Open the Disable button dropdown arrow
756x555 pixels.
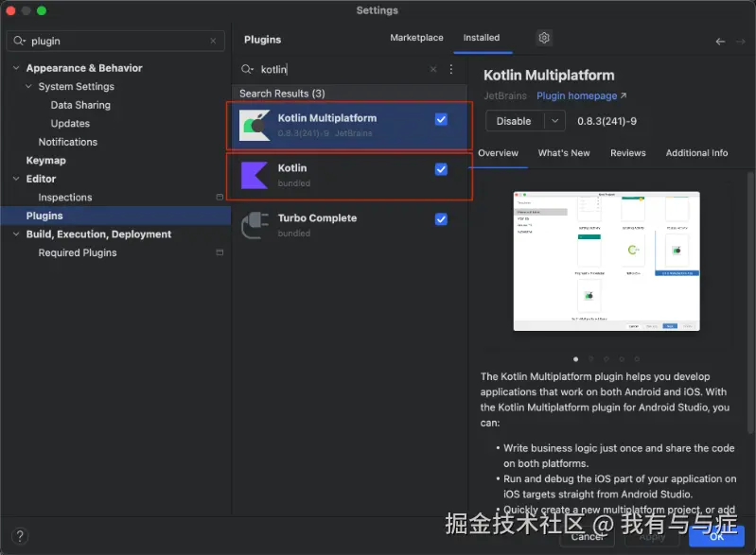coord(555,121)
